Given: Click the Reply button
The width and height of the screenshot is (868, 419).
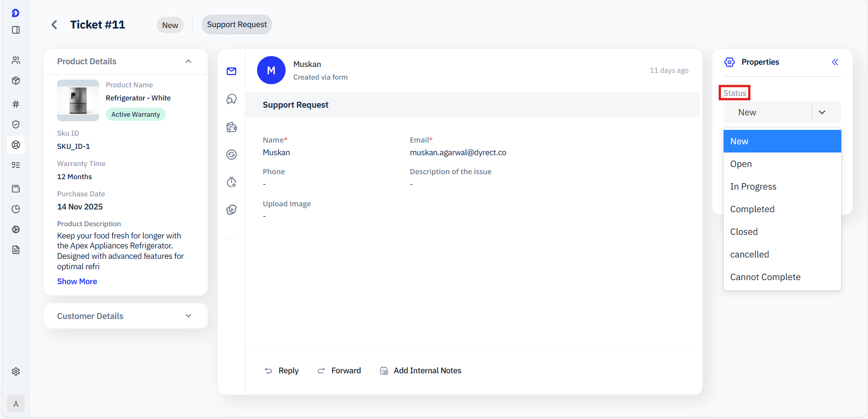Looking at the screenshot, I should point(281,371).
